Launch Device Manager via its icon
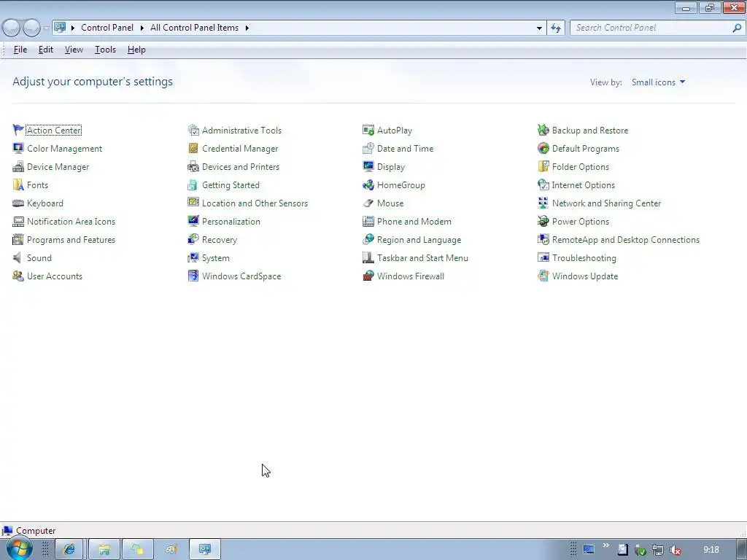This screenshot has width=747, height=560. pyautogui.click(x=18, y=167)
